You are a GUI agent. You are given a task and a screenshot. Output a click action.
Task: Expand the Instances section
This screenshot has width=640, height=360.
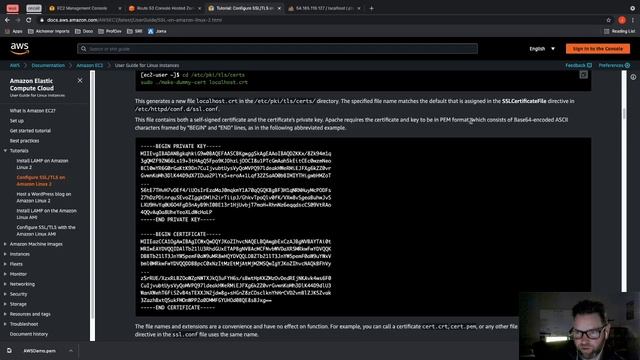tap(5, 254)
